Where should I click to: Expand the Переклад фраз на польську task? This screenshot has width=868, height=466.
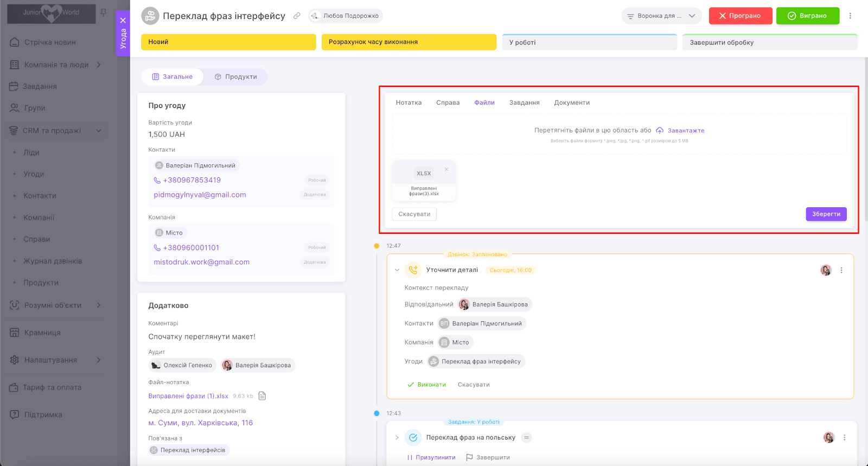397,438
